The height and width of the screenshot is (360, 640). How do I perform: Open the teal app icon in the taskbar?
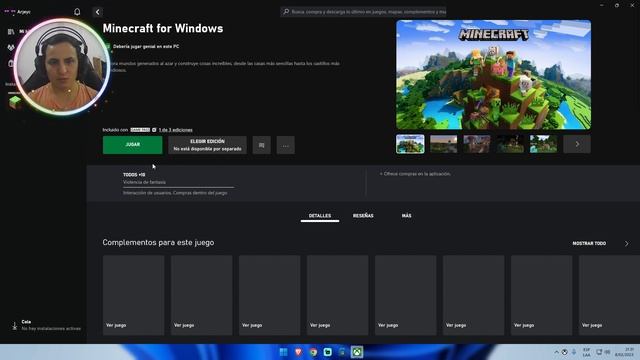pos(328,352)
